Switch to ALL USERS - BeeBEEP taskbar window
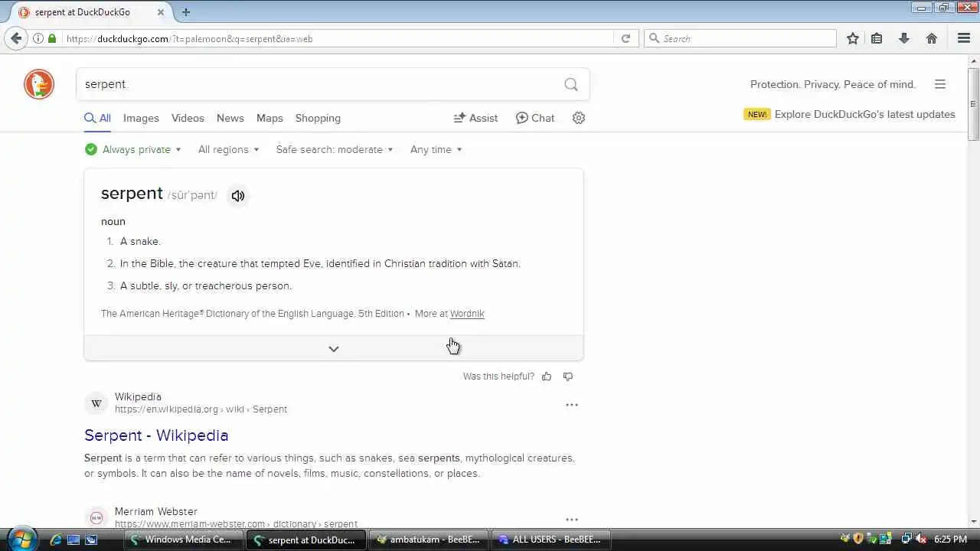 [x=551, y=540]
